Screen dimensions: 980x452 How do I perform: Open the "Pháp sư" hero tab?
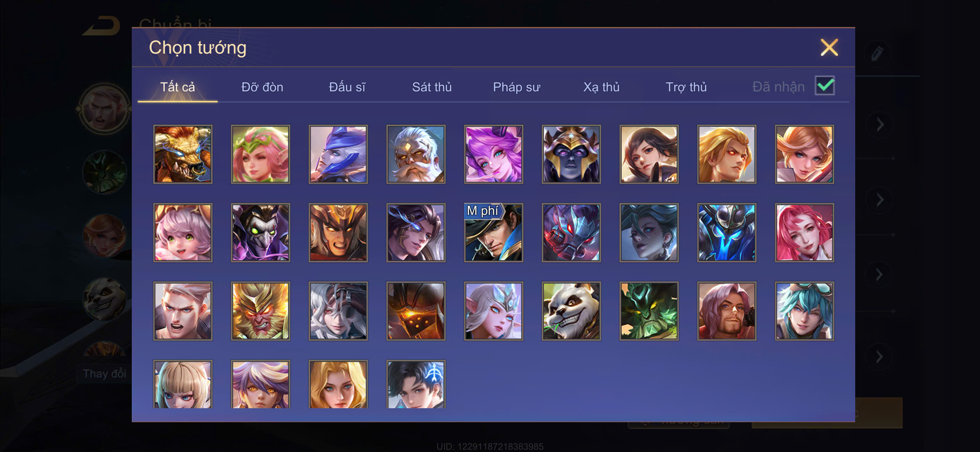[x=516, y=87]
